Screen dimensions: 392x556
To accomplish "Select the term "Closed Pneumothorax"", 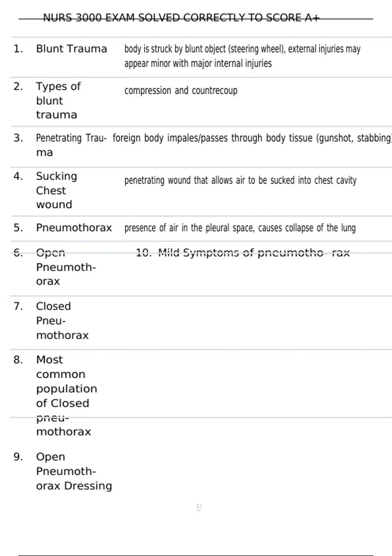I will click(x=62, y=321).
